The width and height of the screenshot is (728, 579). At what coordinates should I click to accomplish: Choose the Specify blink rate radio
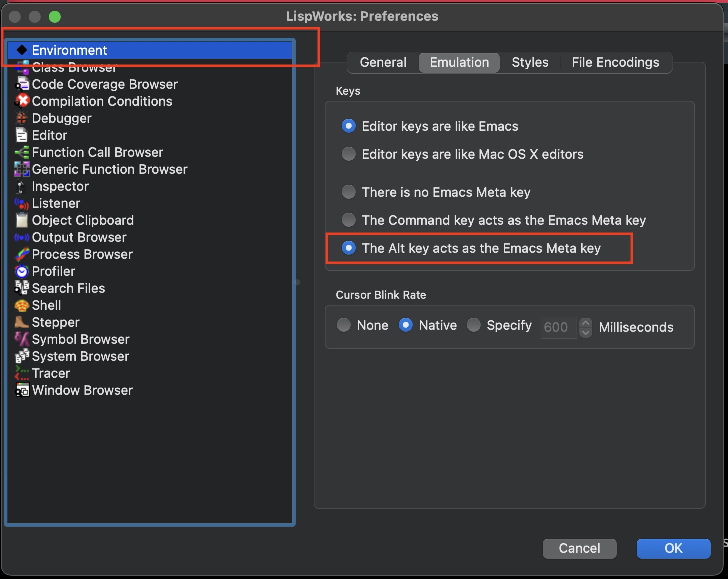pos(474,325)
